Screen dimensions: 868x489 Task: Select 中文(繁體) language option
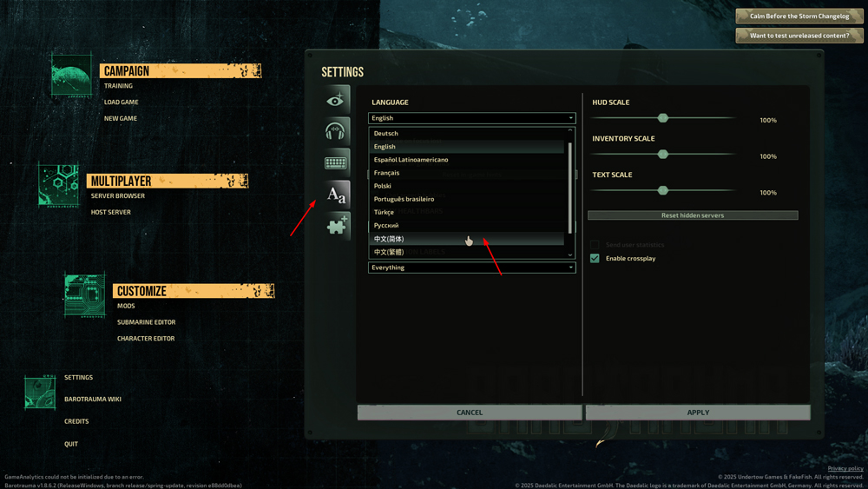click(467, 252)
